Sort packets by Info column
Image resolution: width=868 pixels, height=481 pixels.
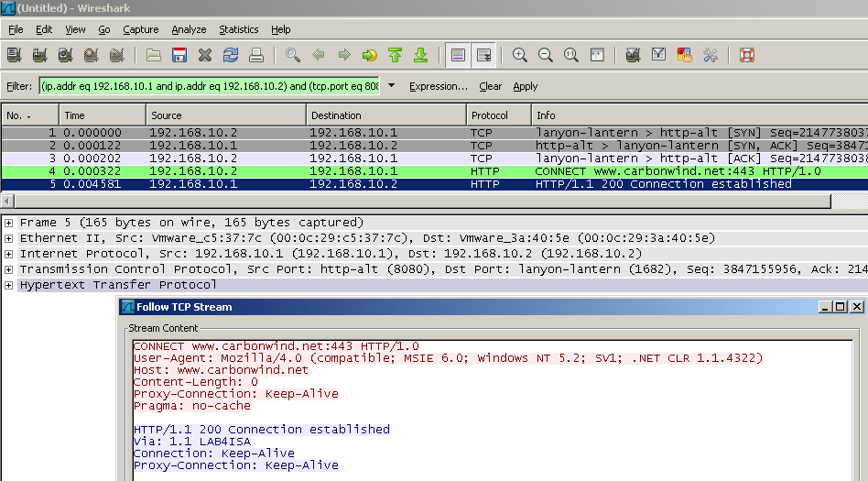tap(700, 115)
